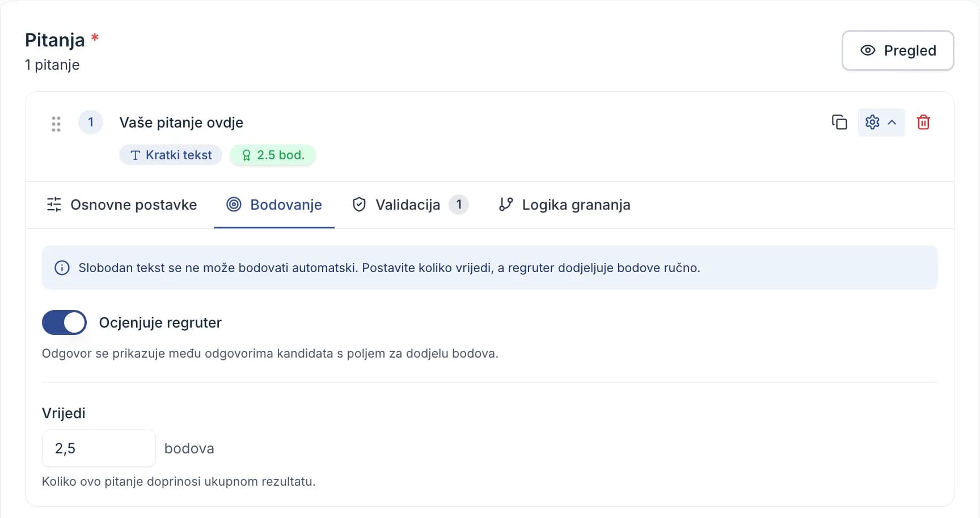The height and width of the screenshot is (518, 980).
Task: Open the Validacija tab
Action: click(x=410, y=205)
